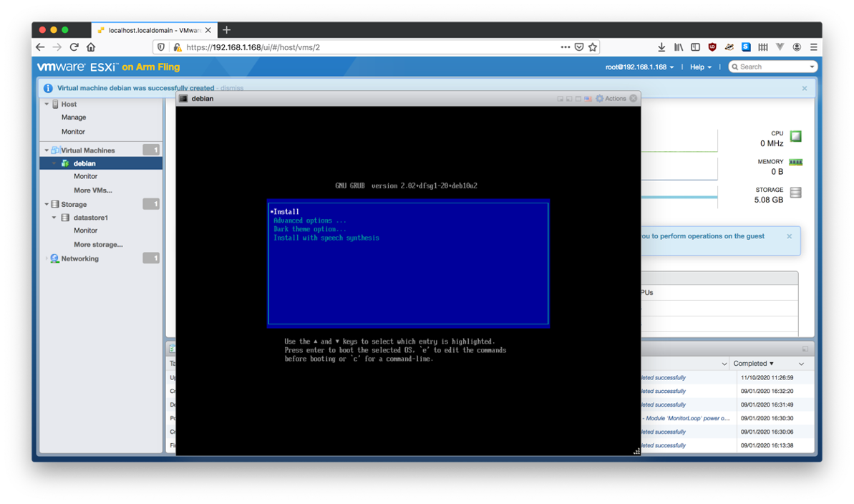Close the success notification banner with X
This screenshot has height=504, width=854.
point(805,88)
